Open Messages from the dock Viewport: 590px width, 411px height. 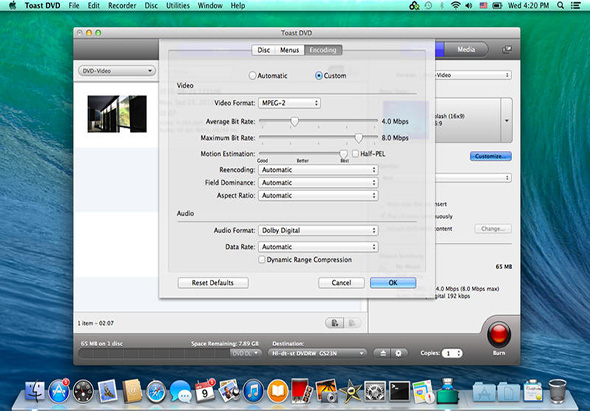(x=180, y=391)
